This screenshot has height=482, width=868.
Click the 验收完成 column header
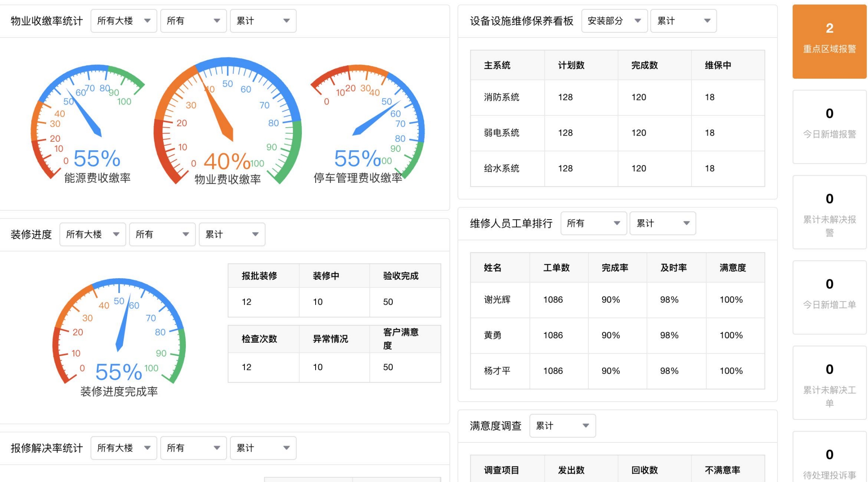click(400, 276)
